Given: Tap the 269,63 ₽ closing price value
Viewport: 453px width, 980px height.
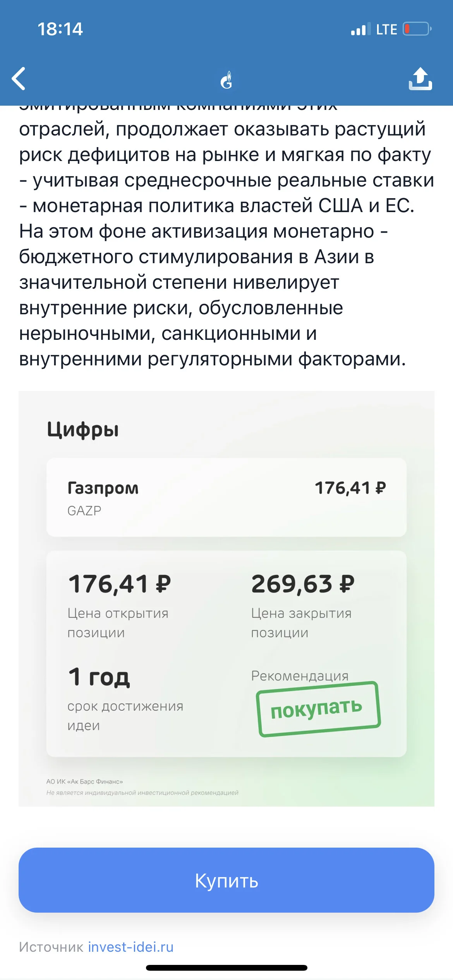Looking at the screenshot, I should point(303,584).
